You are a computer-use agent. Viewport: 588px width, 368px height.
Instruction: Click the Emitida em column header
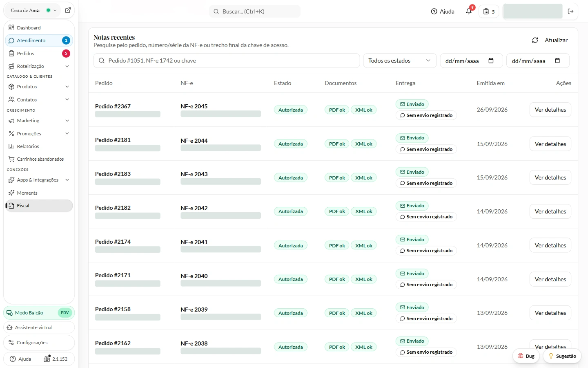pyautogui.click(x=490, y=83)
